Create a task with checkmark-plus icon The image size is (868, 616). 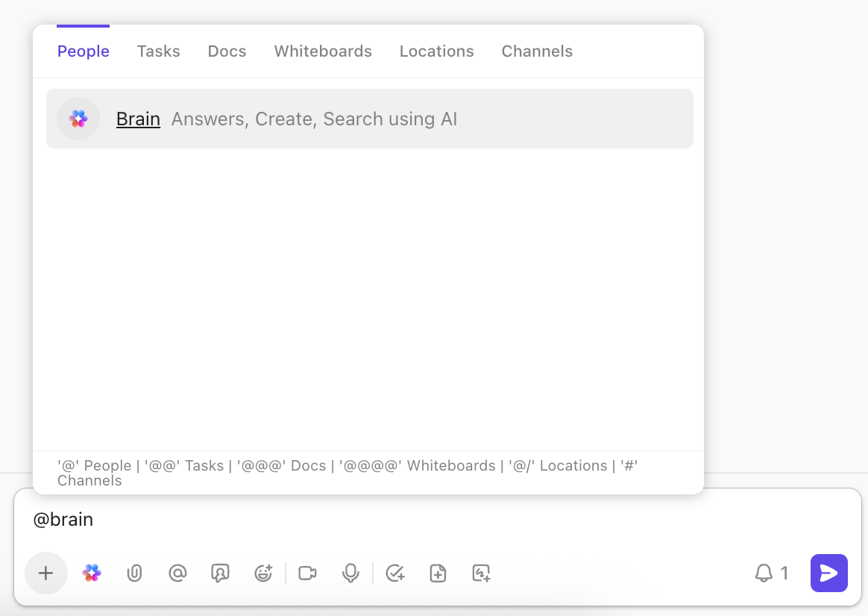(x=395, y=573)
